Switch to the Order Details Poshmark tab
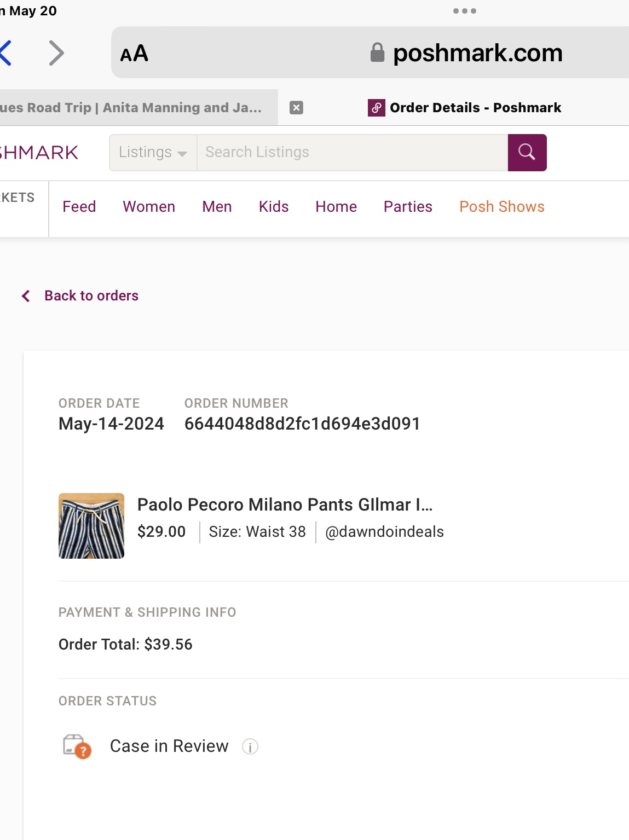 475,107
